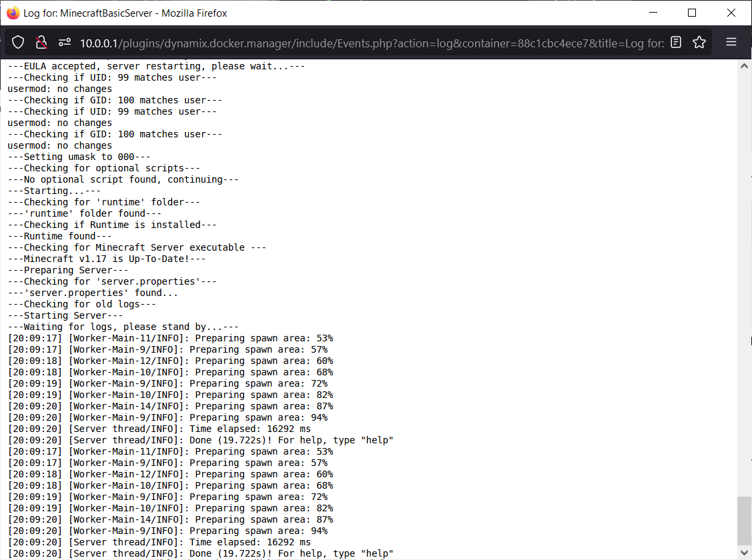Click the Firefox logo in the title bar

[x=13, y=13]
